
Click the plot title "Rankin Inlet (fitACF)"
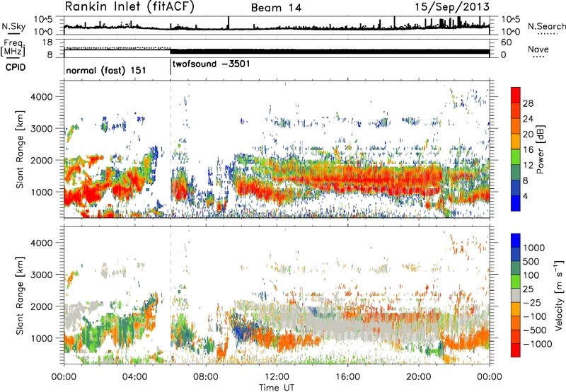[x=129, y=7]
